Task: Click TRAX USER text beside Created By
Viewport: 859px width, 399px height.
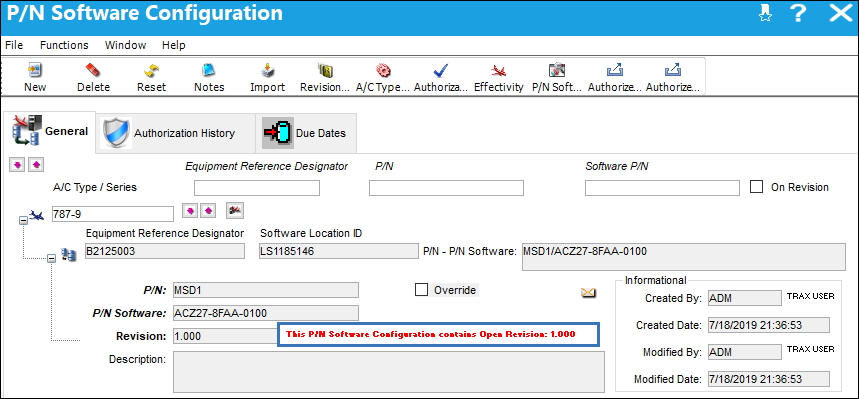Action: click(x=811, y=296)
